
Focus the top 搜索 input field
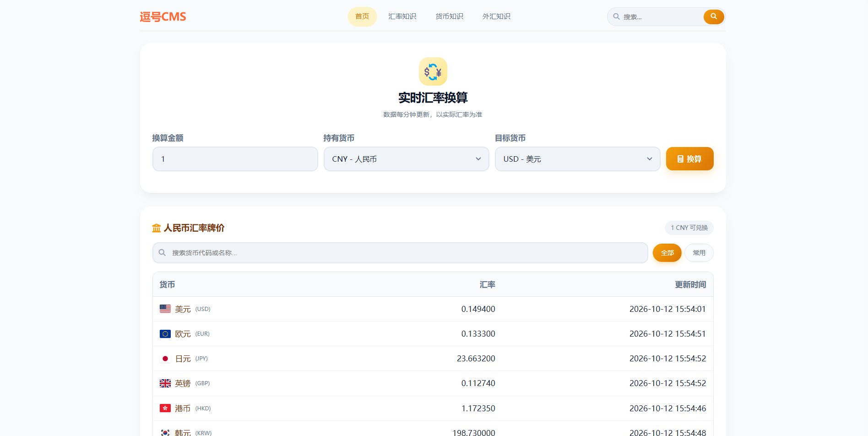662,17
